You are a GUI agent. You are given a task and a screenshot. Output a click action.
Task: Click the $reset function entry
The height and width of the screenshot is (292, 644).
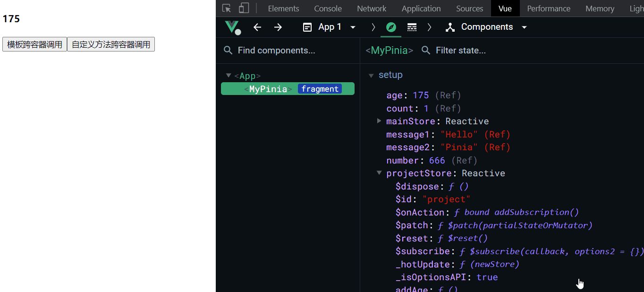click(441, 238)
